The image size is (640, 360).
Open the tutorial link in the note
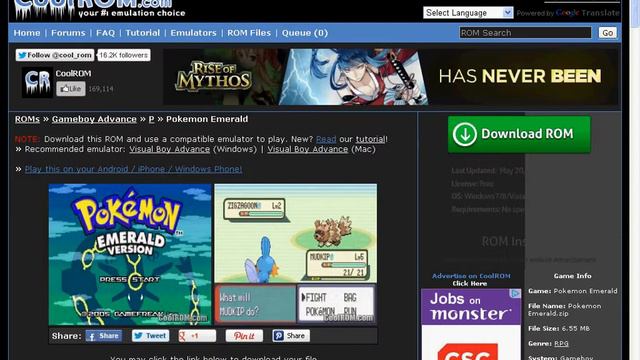click(370, 139)
